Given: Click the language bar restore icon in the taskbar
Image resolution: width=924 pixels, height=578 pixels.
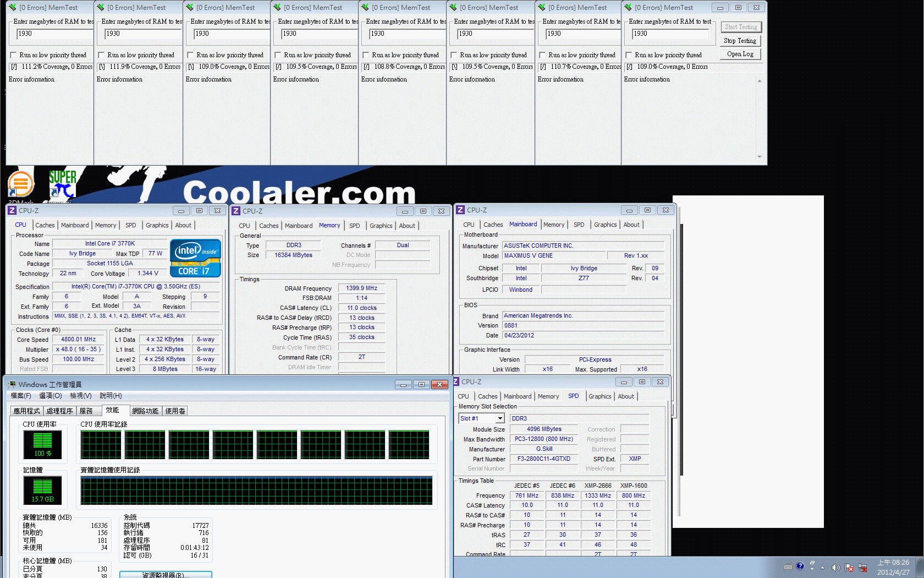Looking at the screenshot, I should pyautogui.click(x=812, y=563).
